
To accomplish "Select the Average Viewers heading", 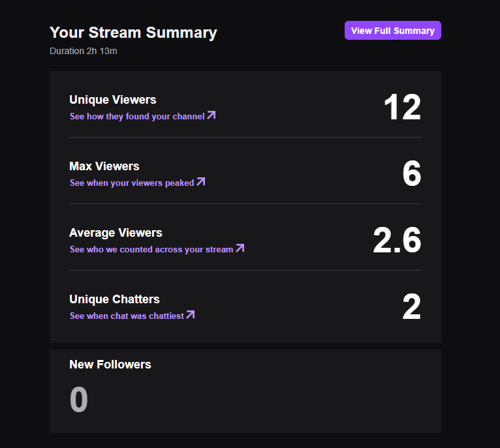I will click(x=116, y=233).
